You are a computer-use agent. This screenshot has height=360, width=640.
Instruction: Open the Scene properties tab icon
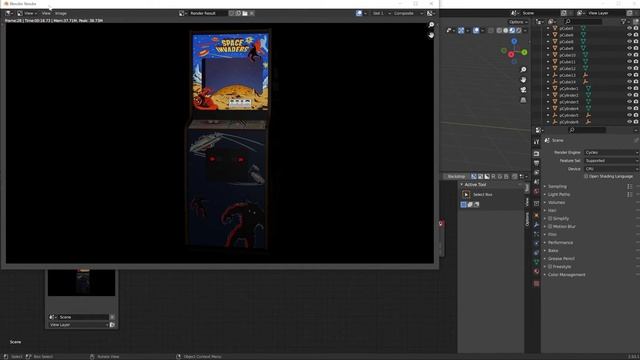(536, 182)
